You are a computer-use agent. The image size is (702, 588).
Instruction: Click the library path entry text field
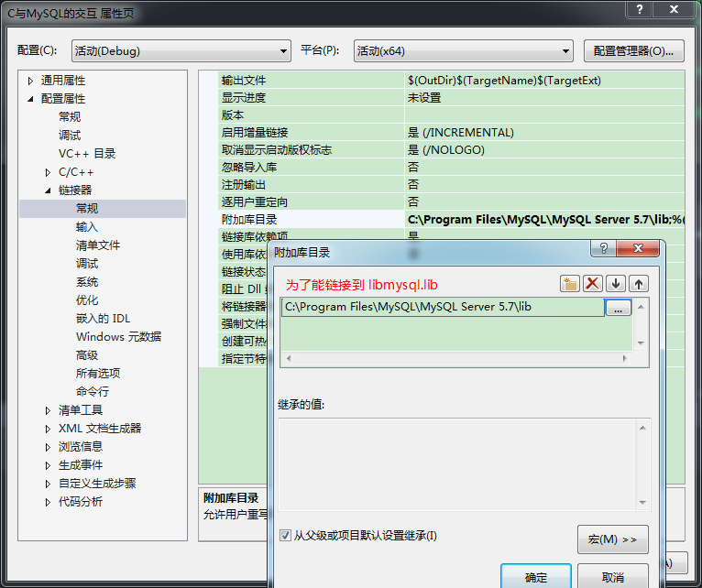[442, 308]
